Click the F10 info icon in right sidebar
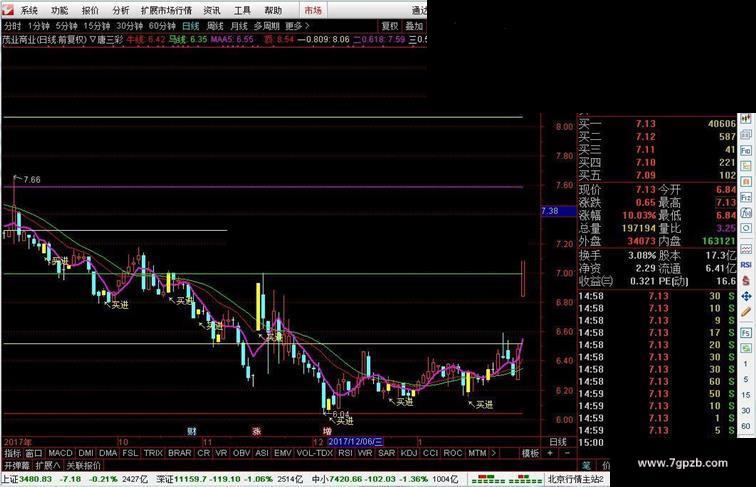 pyautogui.click(x=746, y=151)
